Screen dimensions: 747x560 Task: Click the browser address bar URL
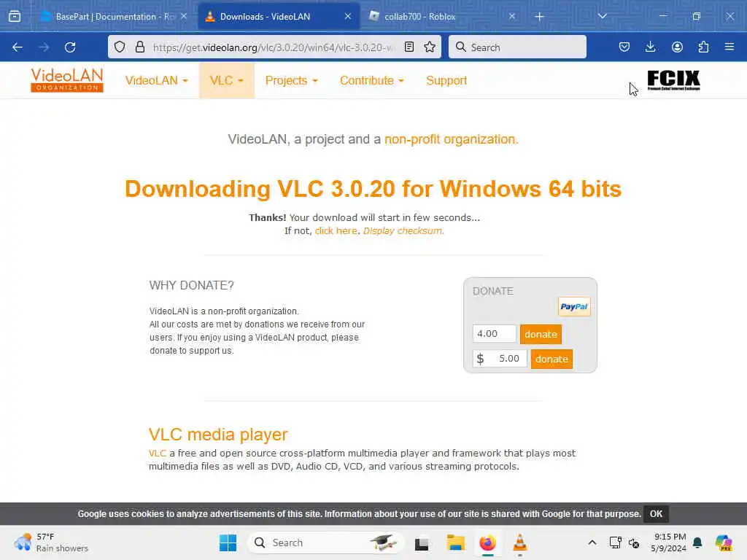(274, 47)
